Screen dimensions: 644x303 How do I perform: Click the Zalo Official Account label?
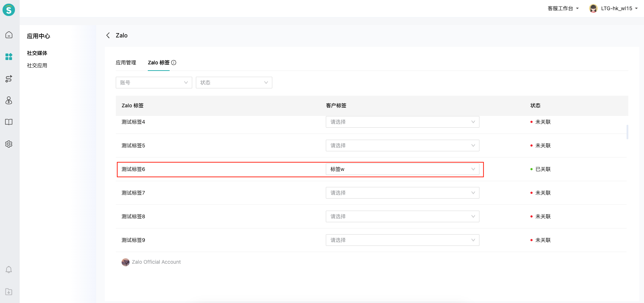click(156, 262)
